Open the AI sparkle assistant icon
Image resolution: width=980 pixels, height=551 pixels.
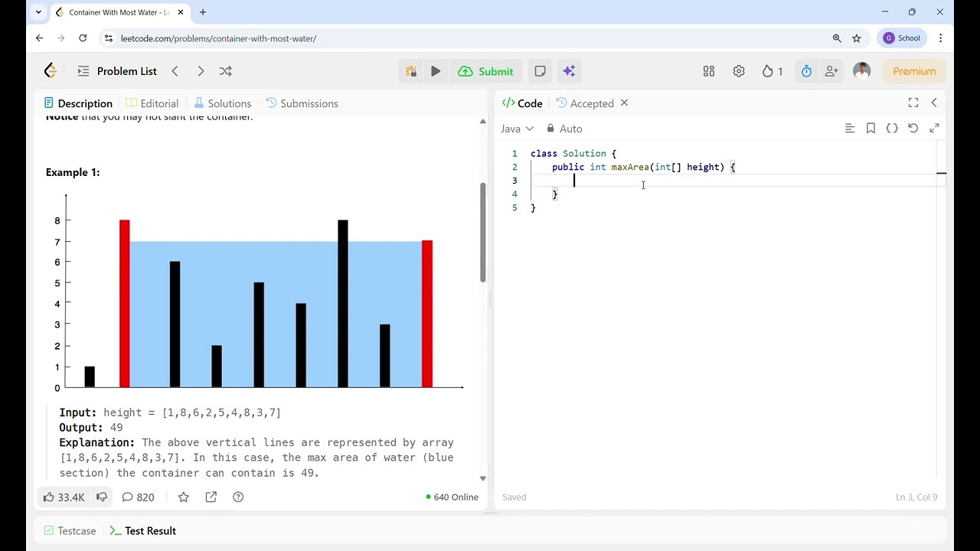(569, 71)
